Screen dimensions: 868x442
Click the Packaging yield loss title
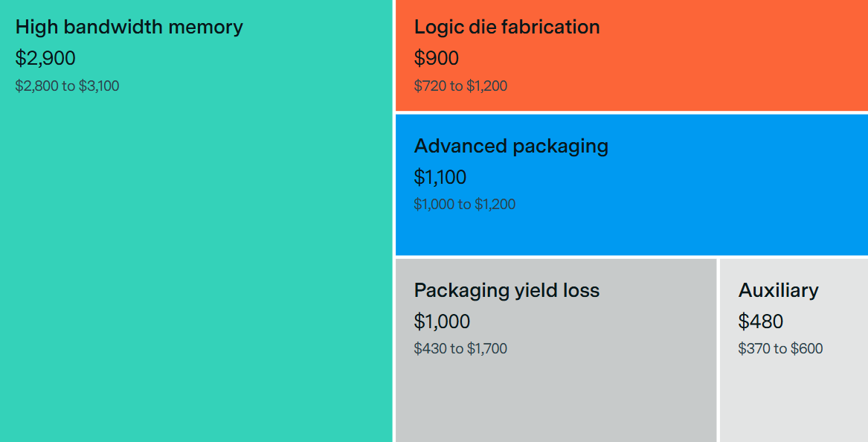507,290
